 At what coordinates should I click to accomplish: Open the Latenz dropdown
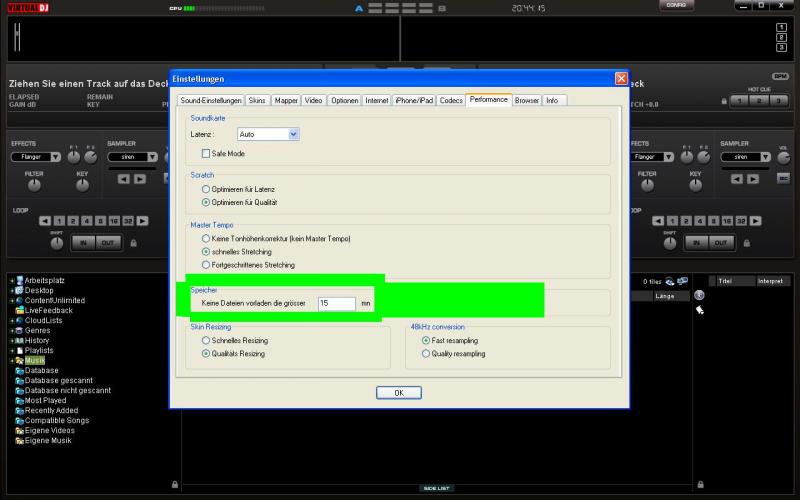point(293,134)
